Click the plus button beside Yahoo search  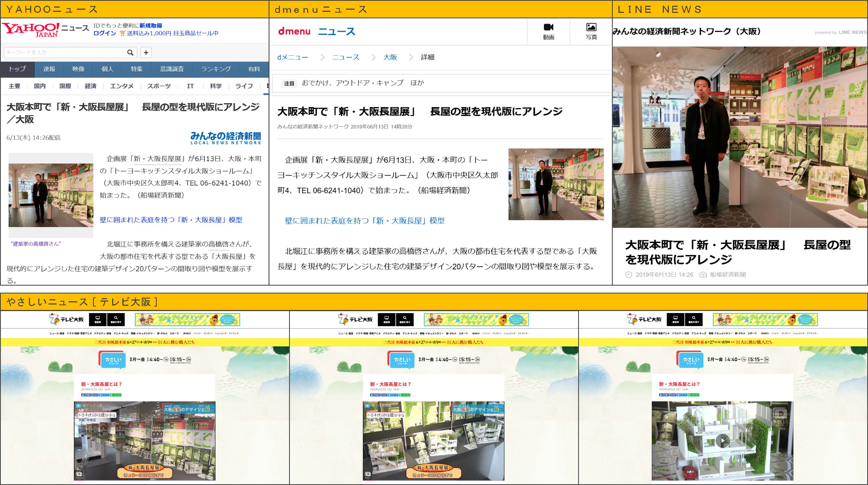(146, 53)
